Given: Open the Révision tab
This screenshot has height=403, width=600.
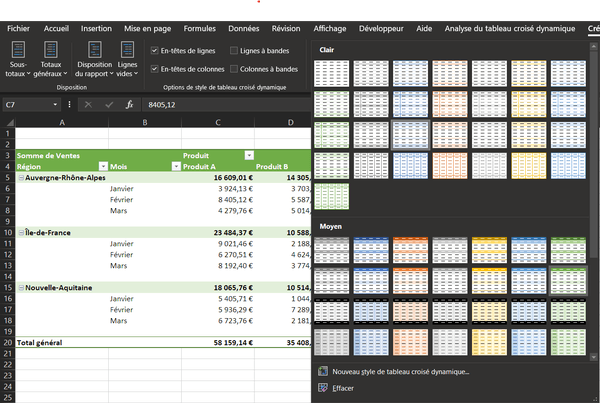Looking at the screenshot, I should pyautogui.click(x=286, y=29).
